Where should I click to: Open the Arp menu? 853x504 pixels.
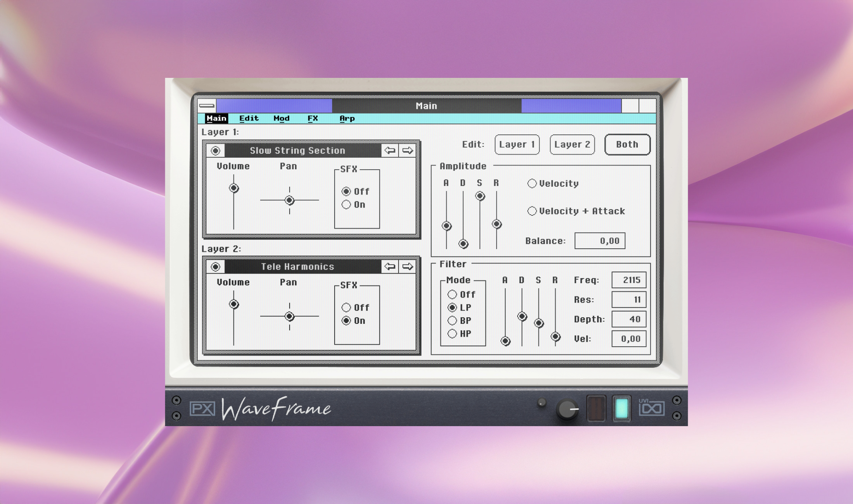coord(346,118)
